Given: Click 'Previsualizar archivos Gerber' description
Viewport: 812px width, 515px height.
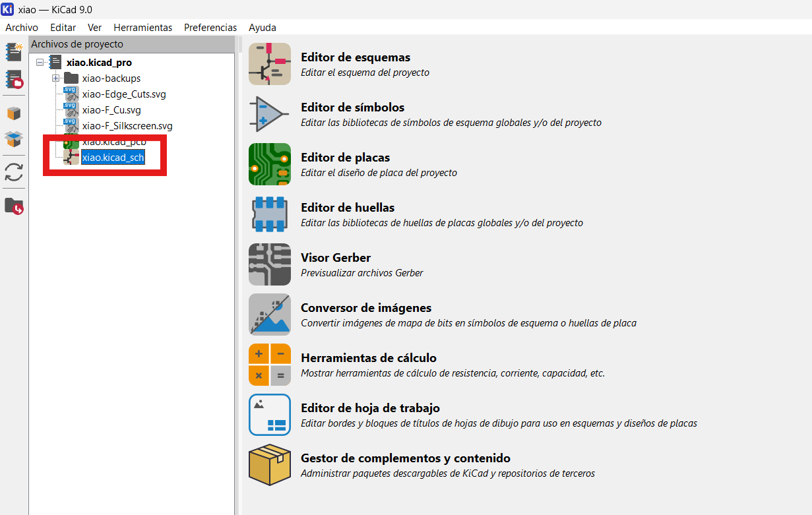Looking at the screenshot, I should (362, 273).
